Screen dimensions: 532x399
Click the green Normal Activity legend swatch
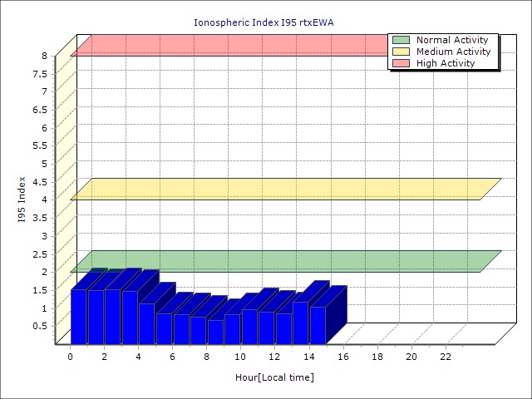click(401, 40)
